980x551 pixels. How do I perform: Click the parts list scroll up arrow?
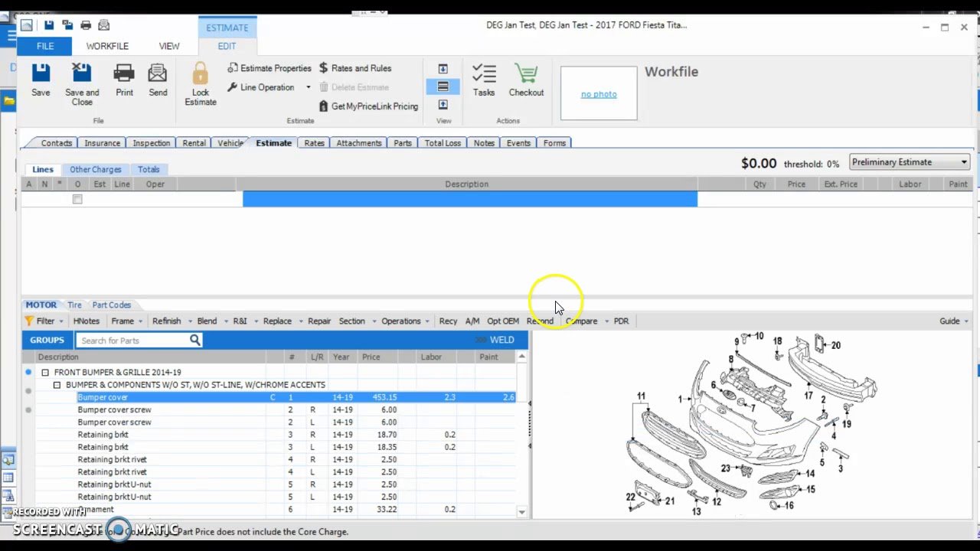[x=522, y=357]
